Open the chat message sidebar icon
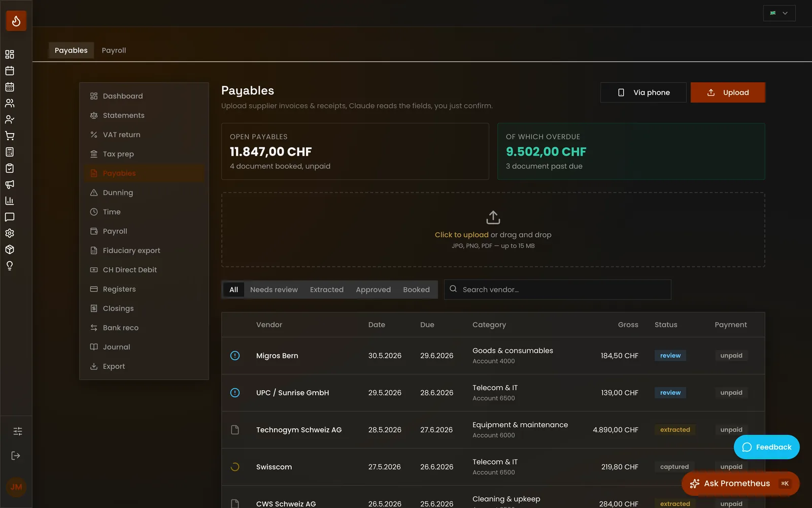The width and height of the screenshot is (812, 508). tap(10, 217)
